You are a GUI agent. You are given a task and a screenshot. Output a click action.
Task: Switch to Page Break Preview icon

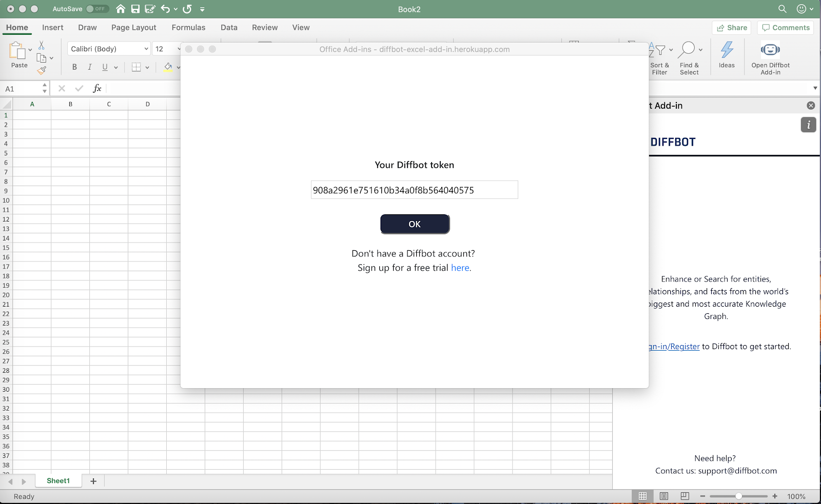click(x=685, y=496)
